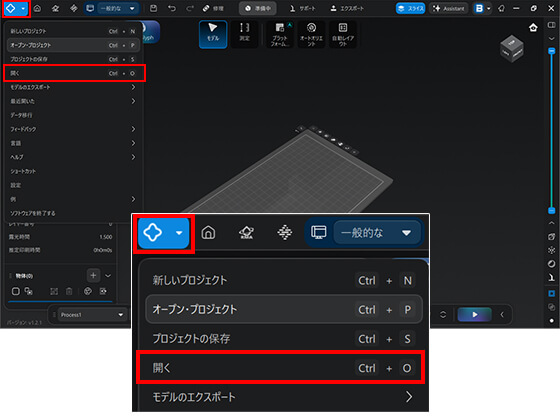Image resolution: width=560 pixels, height=420 pixels.
Task: Choose ソフトウェアを終了する to quit
Action: click(72, 213)
